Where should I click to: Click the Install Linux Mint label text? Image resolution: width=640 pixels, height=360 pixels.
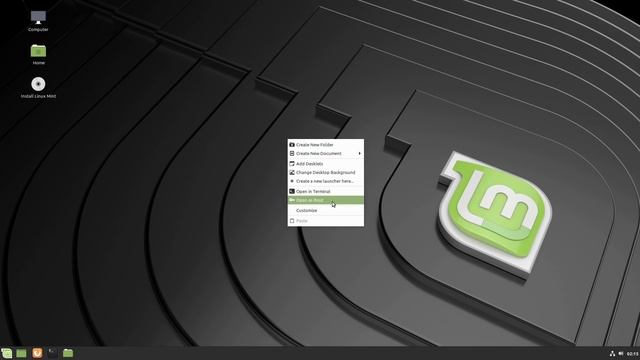pos(38,96)
